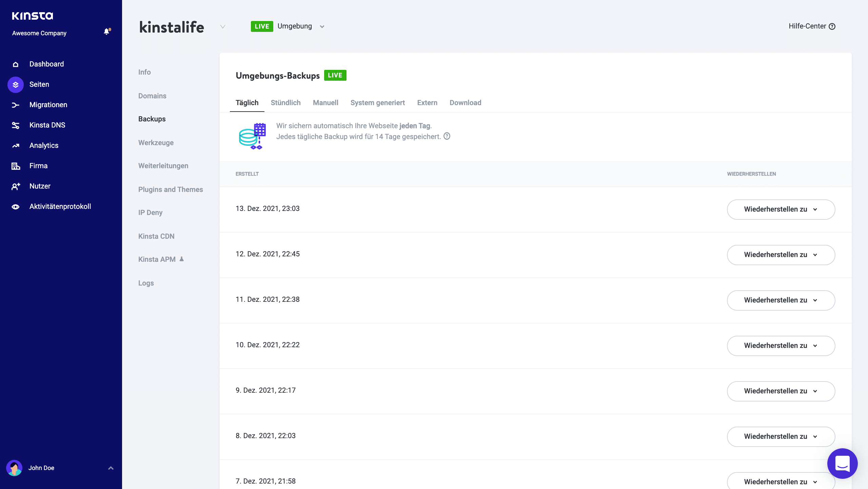This screenshot has height=489, width=868.
Task: Navigate to Plugins and Themes
Action: (171, 189)
